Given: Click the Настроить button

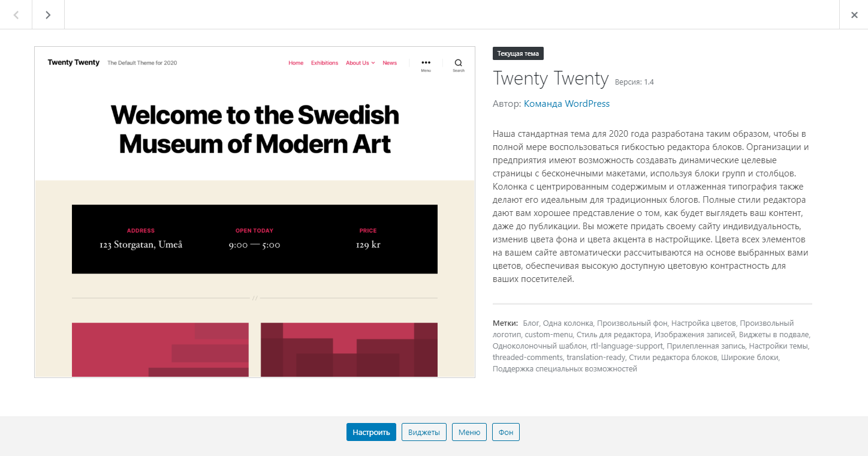Looking at the screenshot, I should click(371, 432).
